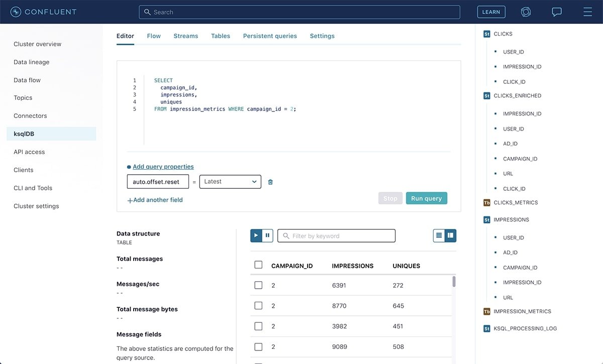Click the trash icon beside query property field
Viewport: 603px width, 364px height.
tap(270, 182)
